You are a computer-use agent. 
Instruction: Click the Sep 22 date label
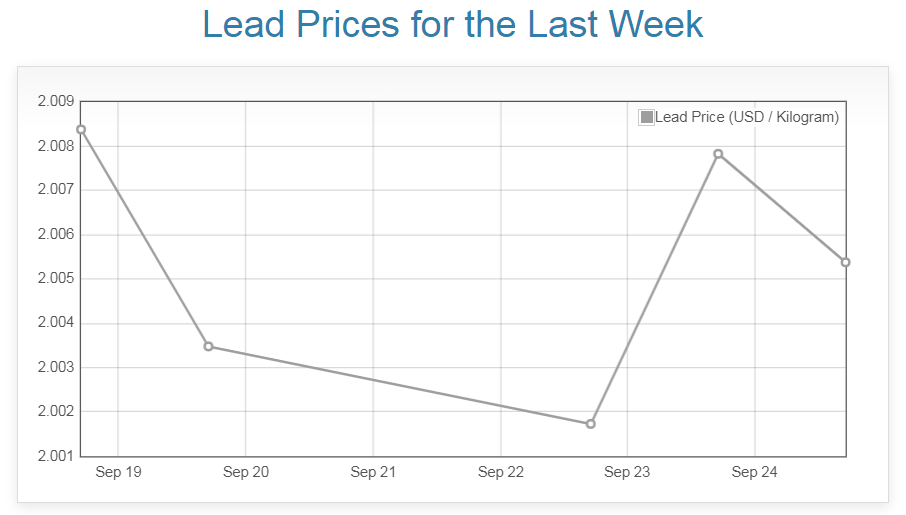pyautogui.click(x=500, y=473)
